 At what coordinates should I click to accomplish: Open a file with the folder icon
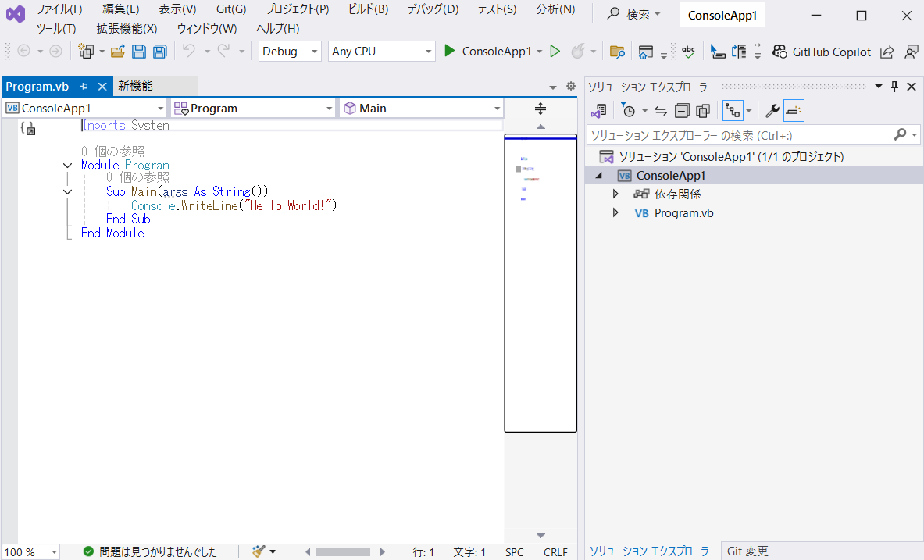(118, 52)
